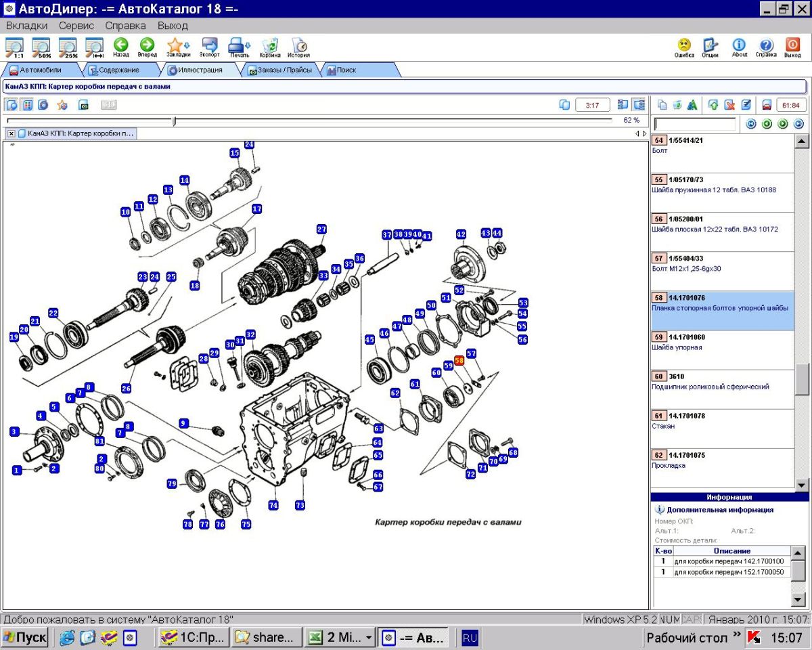Open the Печать print dropdown

pos(240,47)
